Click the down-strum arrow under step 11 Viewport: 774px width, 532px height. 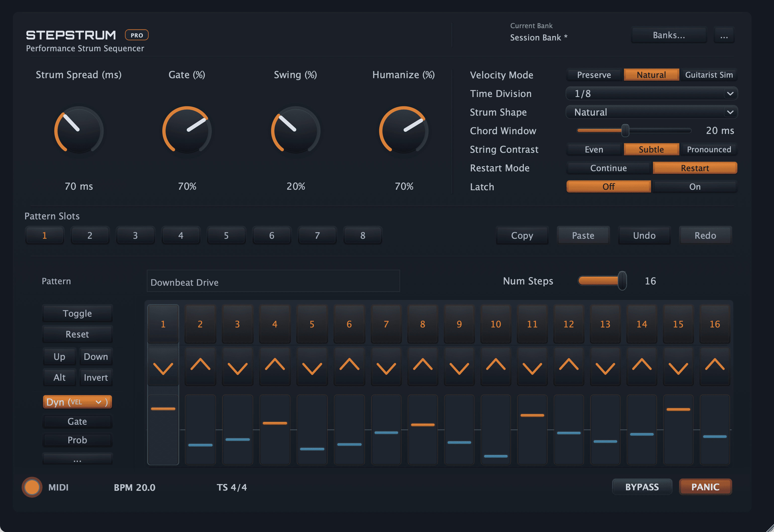(532, 367)
